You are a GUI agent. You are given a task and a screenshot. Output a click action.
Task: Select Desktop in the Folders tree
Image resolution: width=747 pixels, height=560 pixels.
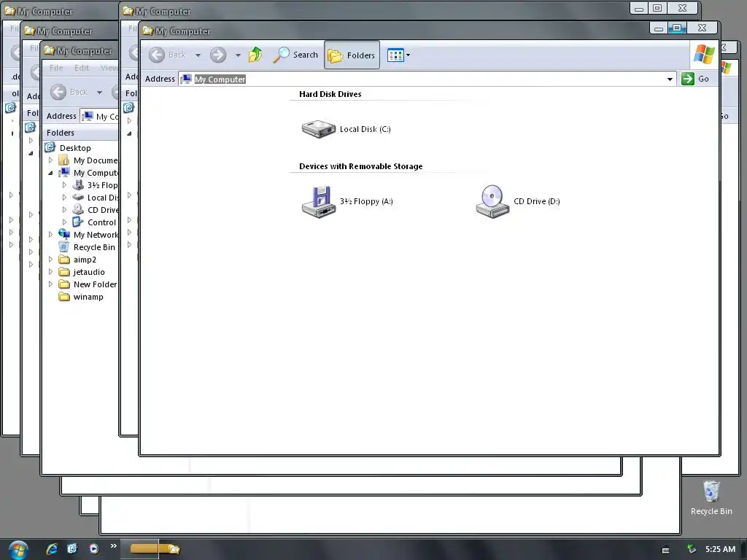pyautogui.click(x=75, y=148)
